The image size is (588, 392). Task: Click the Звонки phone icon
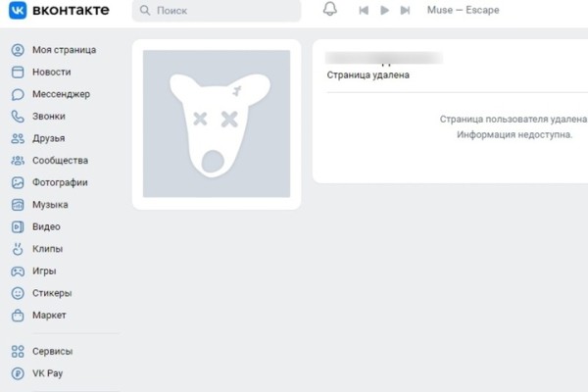pyautogui.click(x=18, y=117)
